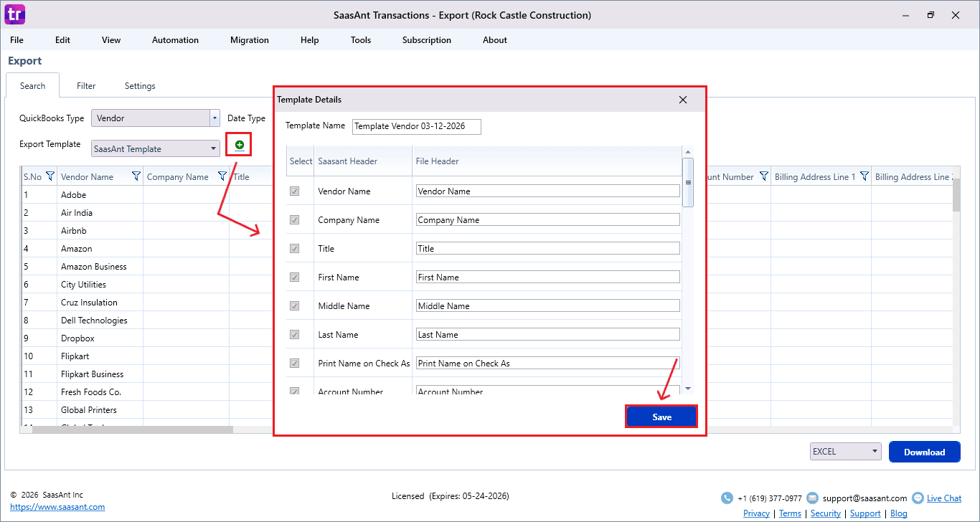Toggle the First Name row checkbox

click(x=294, y=277)
